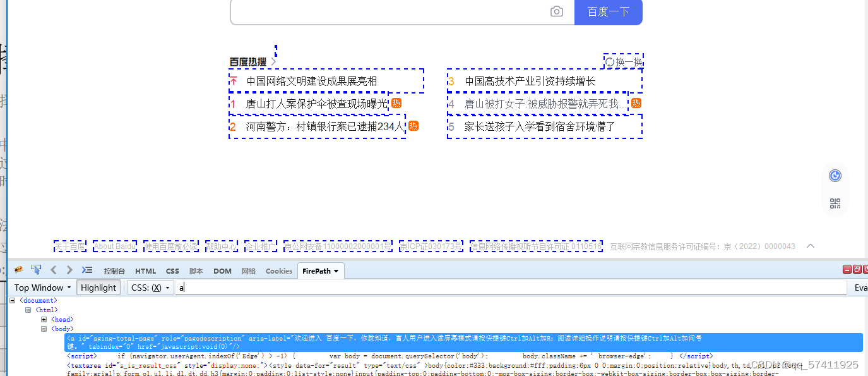Expand the head node in the DOM tree
868x376 pixels.
point(43,319)
